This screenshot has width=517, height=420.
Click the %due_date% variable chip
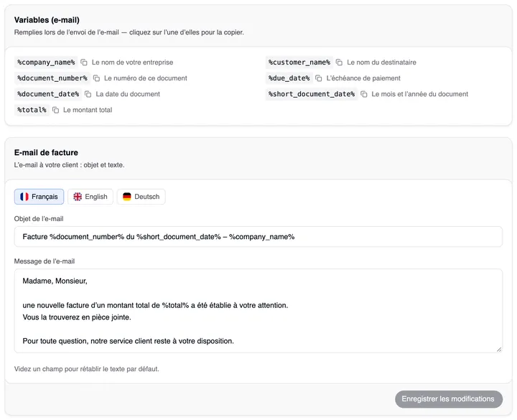pos(289,78)
